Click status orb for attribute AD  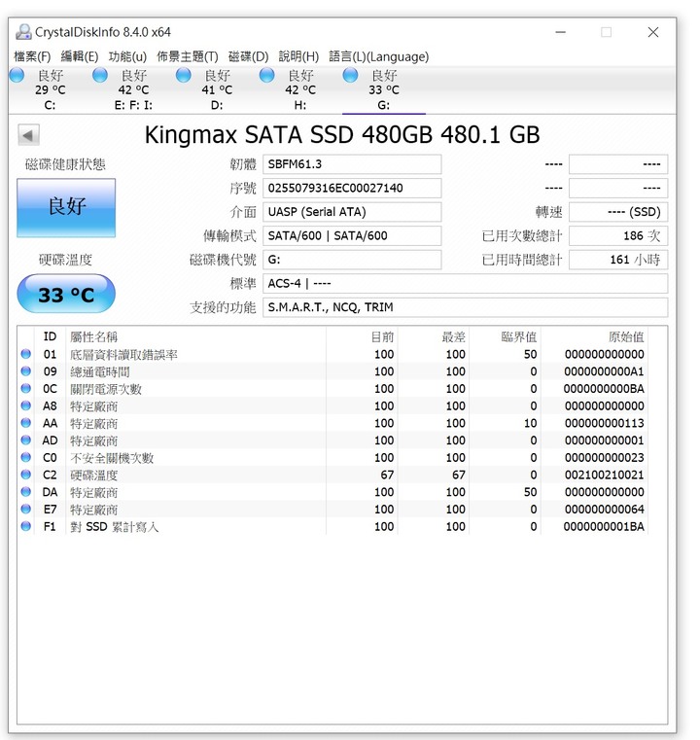26,440
